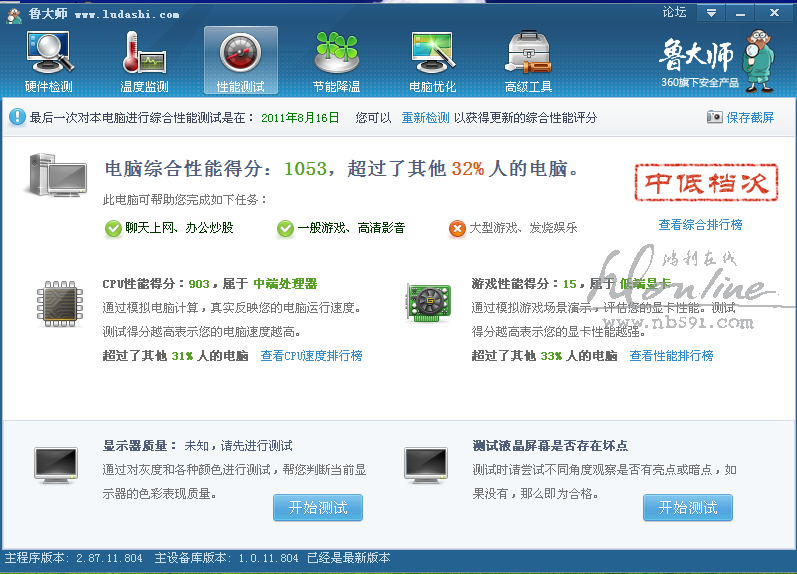This screenshot has height=574, width=797.
Task: Click the monitor icon beside 显示器质量
Action: point(56,465)
